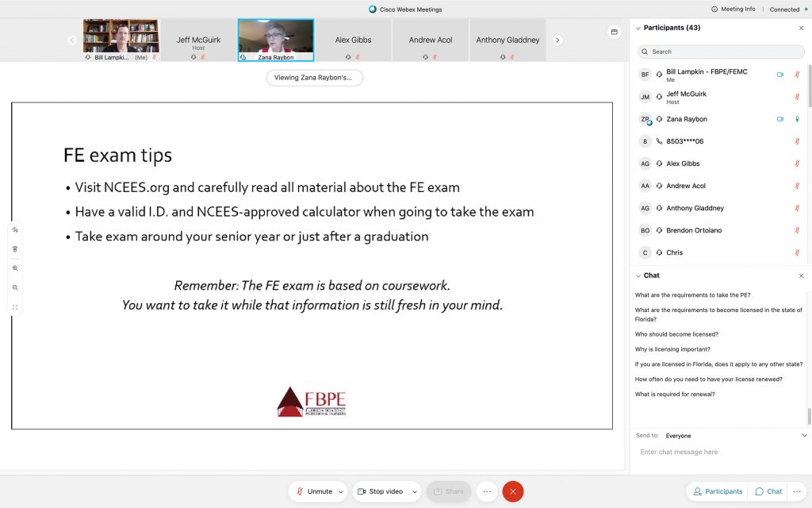This screenshot has width=812, height=508.
Task: Click the red leave meeting button
Action: pos(512,491)
